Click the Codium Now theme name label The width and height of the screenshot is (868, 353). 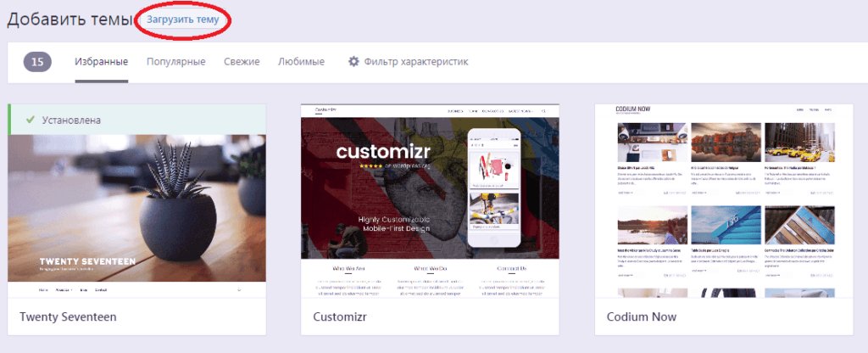(642, 317)
